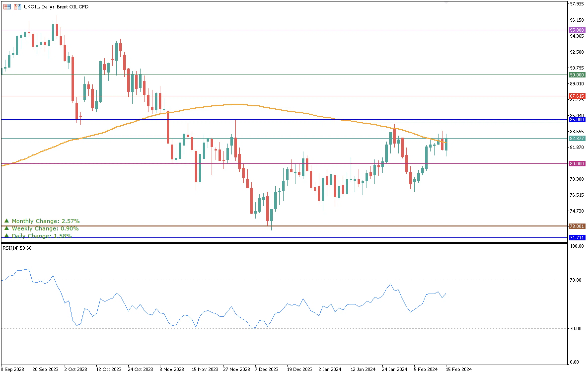This screenshot has width=588, height=374.
Task: Select the purple 95.000 price level label
Action: [577, 30]
